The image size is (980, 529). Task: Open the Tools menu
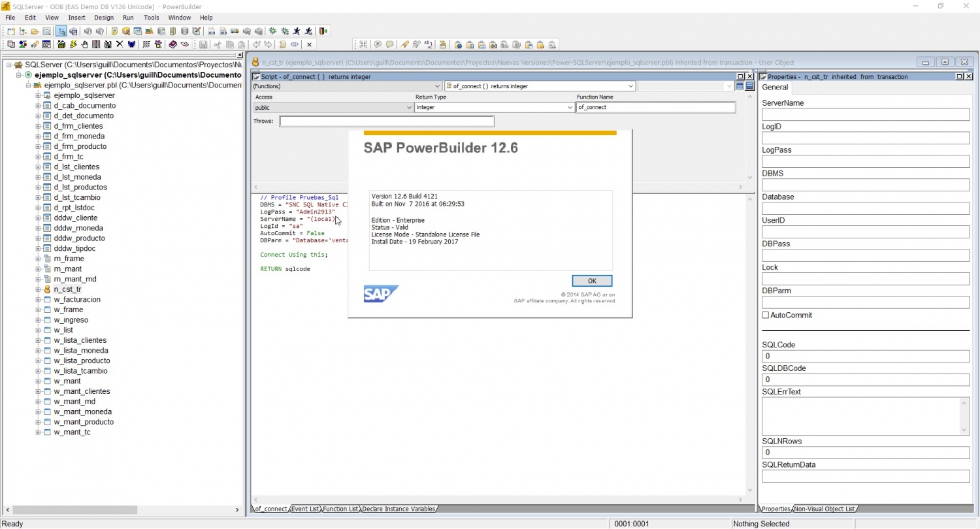[x=151, y=18]
